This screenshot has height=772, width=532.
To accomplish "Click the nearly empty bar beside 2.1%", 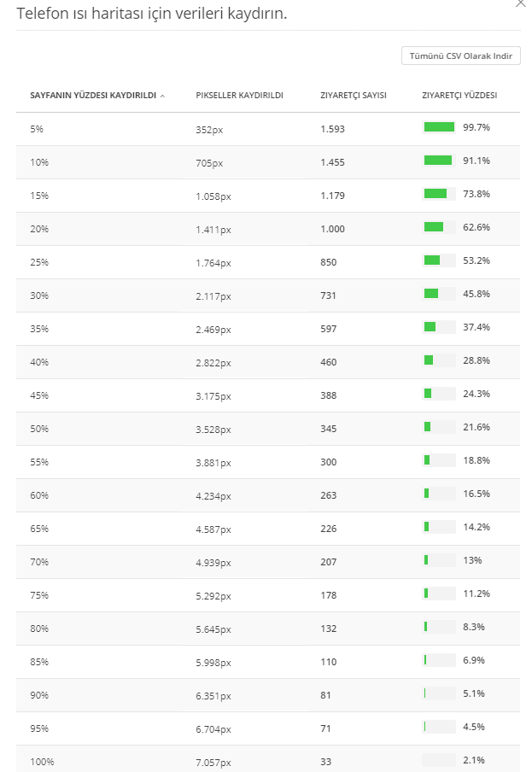I will [x=439, y=761].
